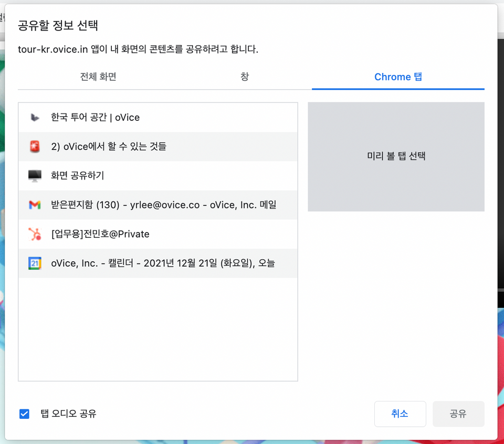This screenshot has height=444, width=504.
Task: Click the 취소 button
Action: click(400, 414)
